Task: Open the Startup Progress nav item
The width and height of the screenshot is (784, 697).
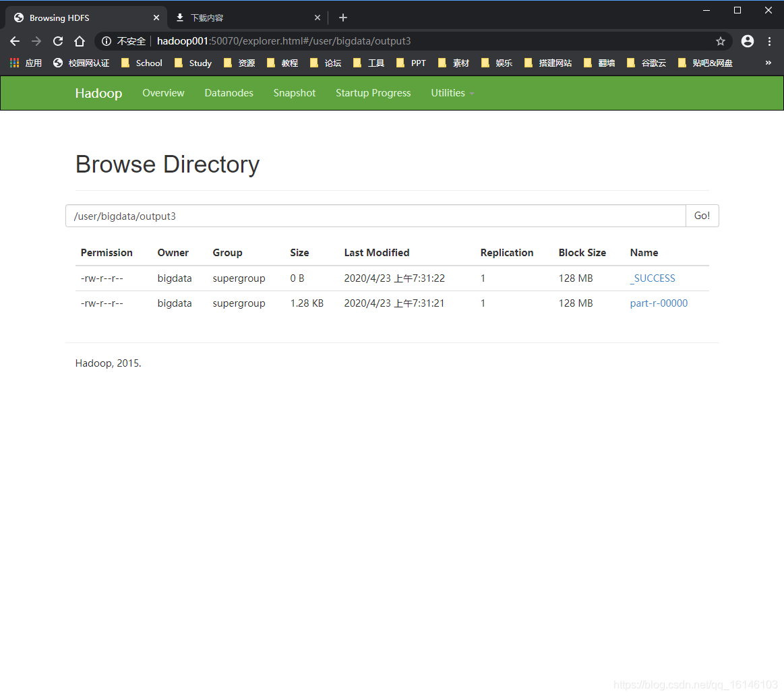Action: point(373,93)
